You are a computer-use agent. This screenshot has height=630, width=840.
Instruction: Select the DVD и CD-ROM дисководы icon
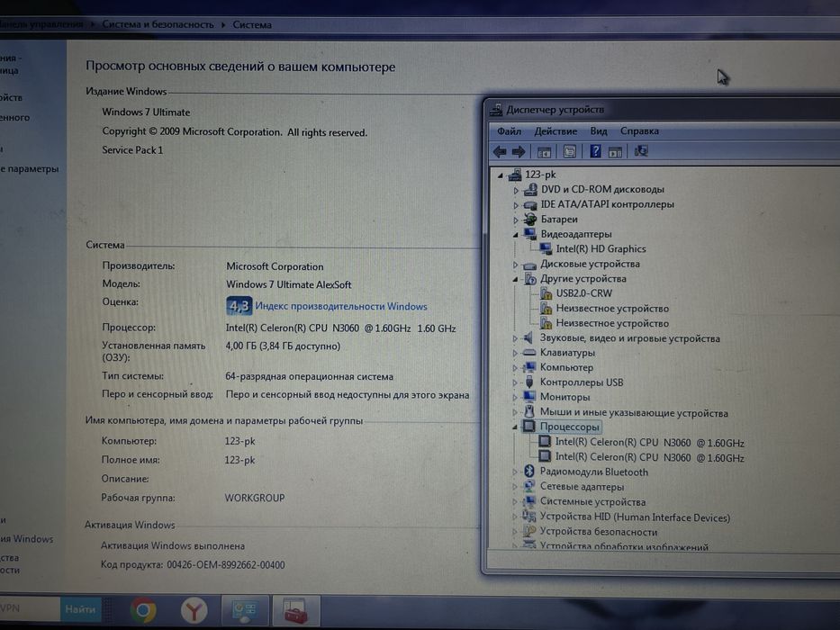click(530, 189)
